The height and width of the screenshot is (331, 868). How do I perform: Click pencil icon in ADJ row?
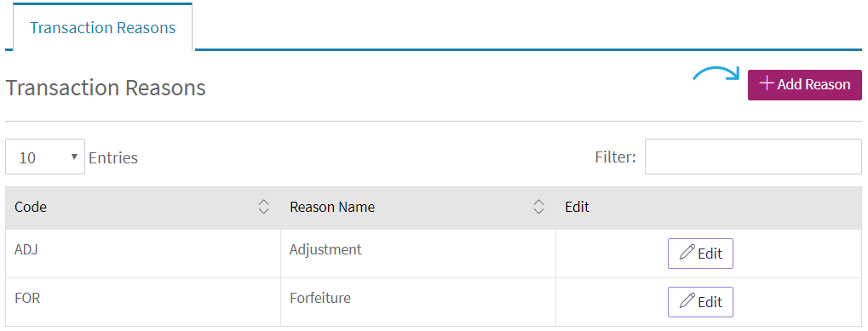687,253
